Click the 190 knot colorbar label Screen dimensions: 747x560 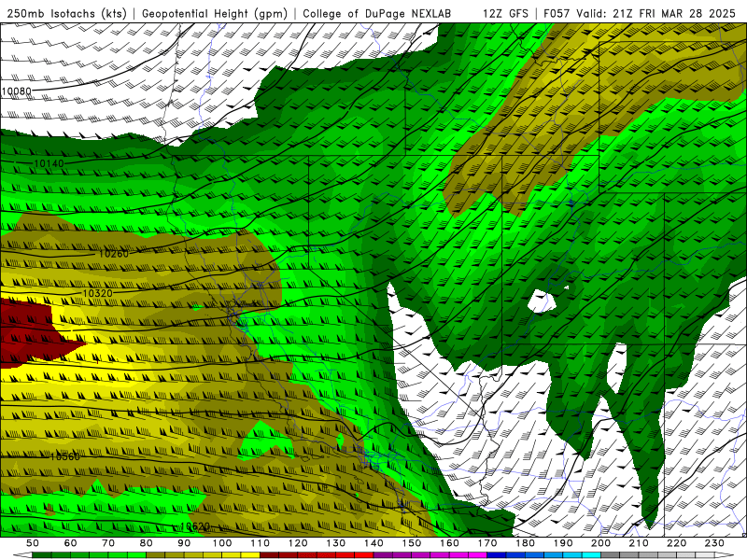point(563,543)
